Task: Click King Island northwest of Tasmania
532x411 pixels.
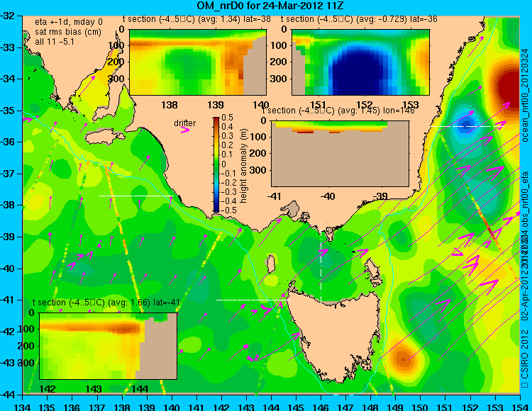Action: (x=270, y=264)
